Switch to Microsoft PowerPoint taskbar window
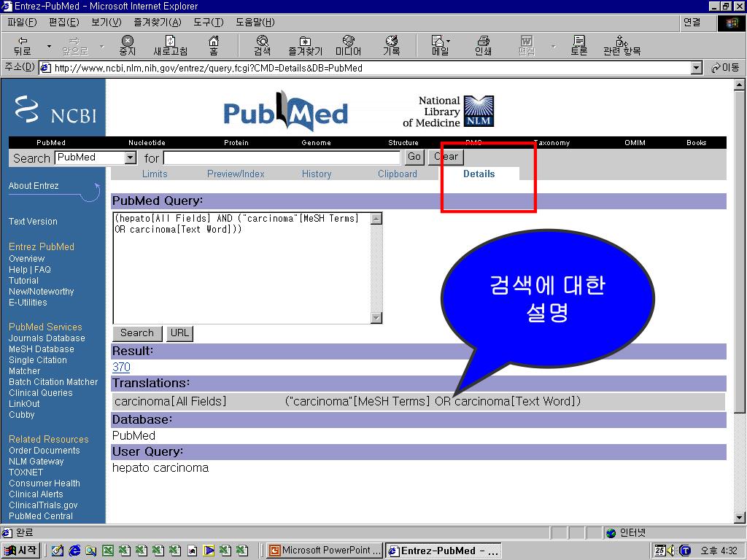Screen dimensions: 747x560 325,551
